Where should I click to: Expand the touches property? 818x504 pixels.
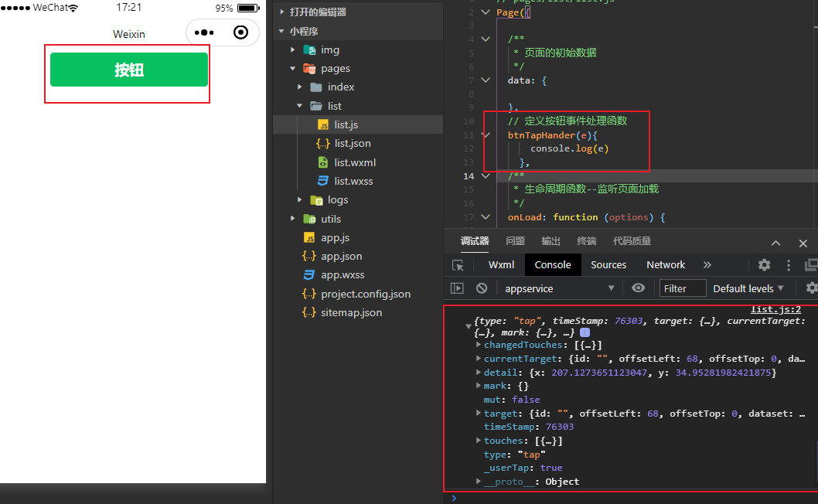(x=479, y=441)
